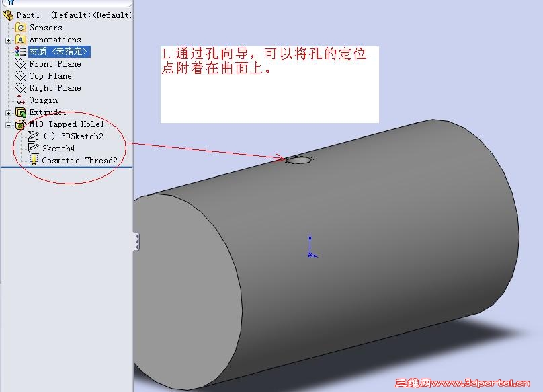Select the Sensors label
The width and height of the screenshot is (543, 392).
point(46,28)
